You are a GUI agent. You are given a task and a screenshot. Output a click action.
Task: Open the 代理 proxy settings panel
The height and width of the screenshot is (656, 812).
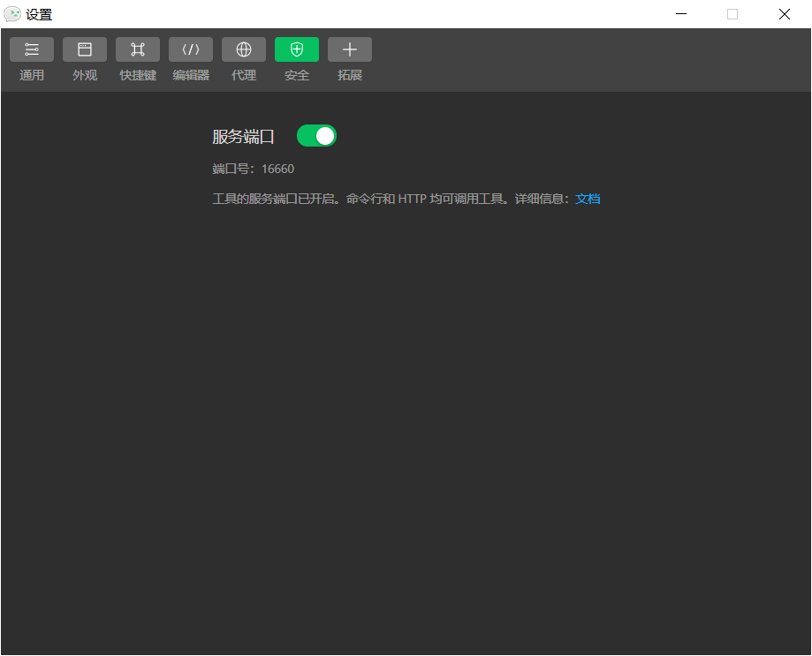click(244, 57)
